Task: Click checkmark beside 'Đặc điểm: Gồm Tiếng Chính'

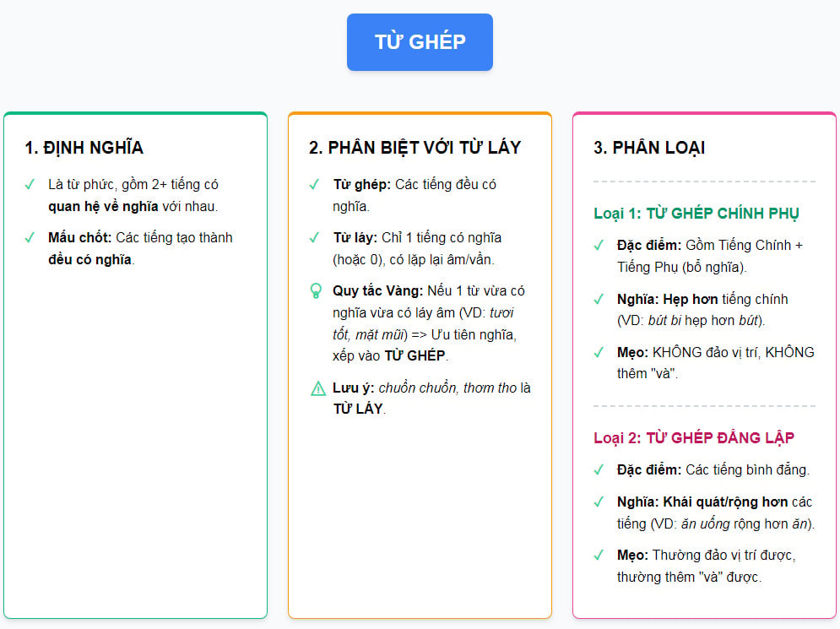Action: pyautogui.click(x=599, y=246)
